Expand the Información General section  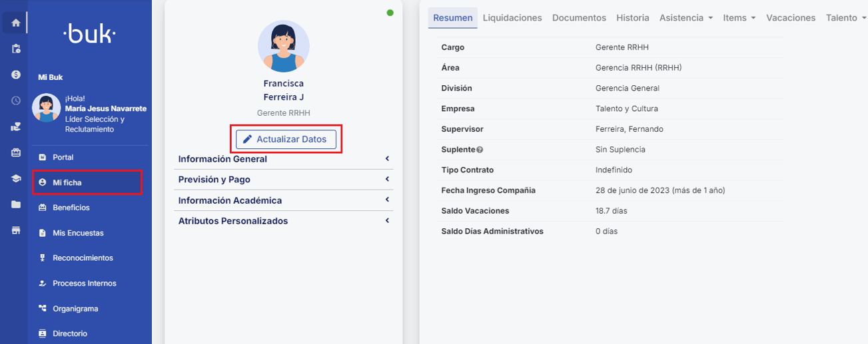(284, 159)
